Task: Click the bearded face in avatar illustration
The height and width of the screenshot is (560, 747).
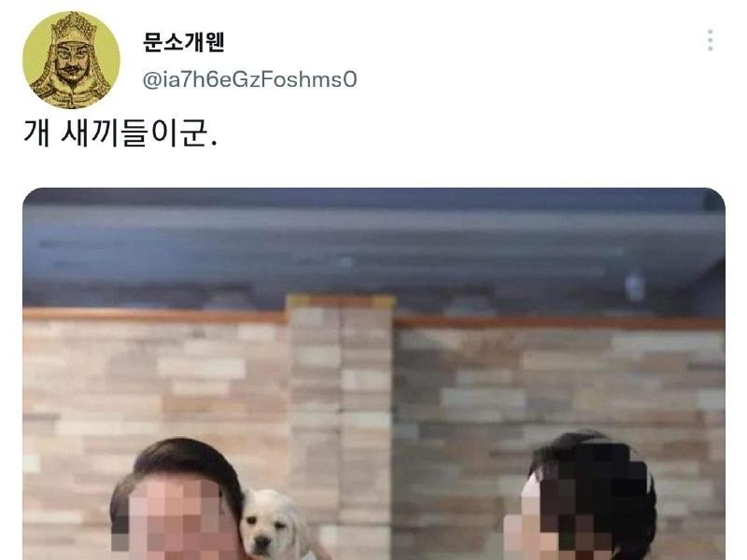Action: click(x=71, y=62)
